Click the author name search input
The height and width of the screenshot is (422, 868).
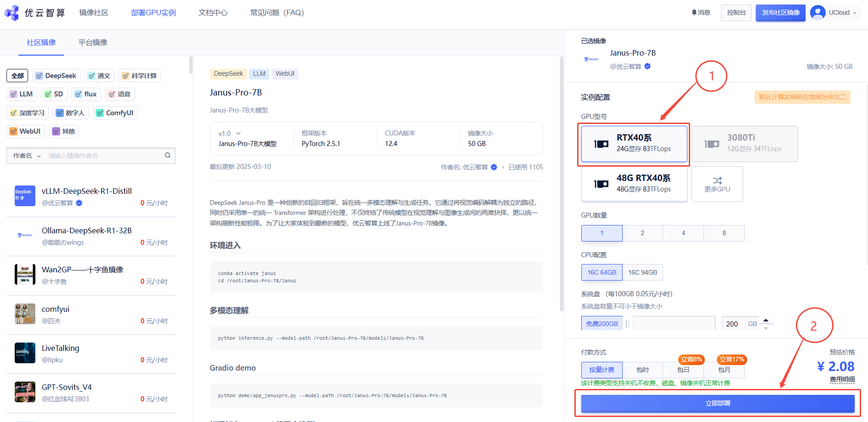[105, 156]
